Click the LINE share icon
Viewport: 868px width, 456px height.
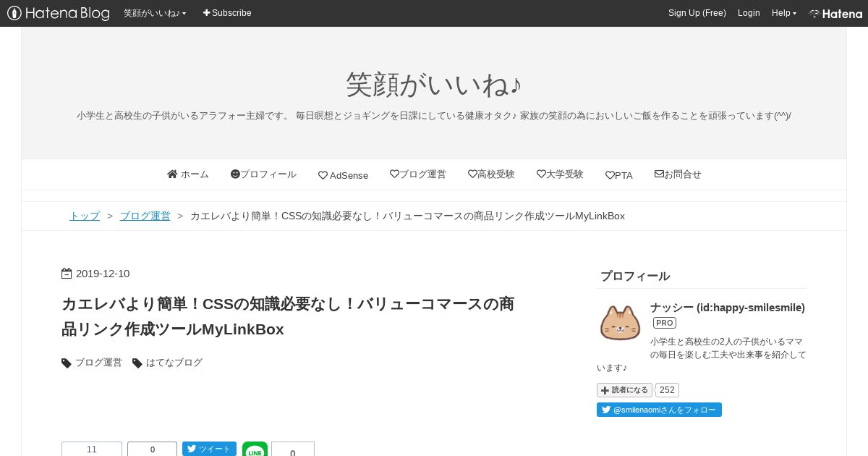255,449
